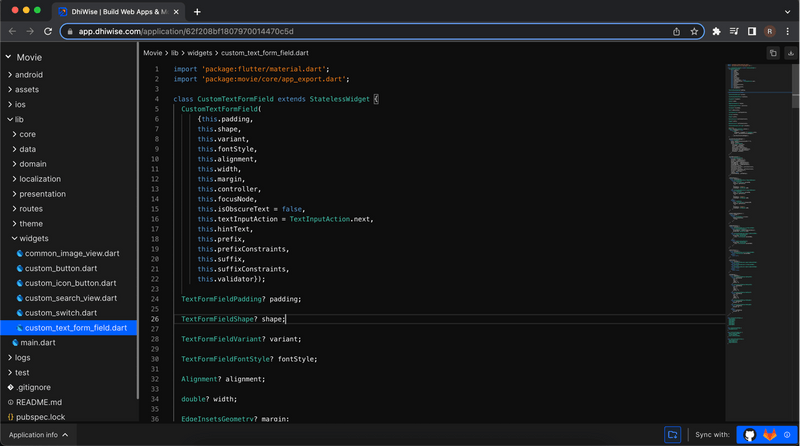The image size is (800, 446).
Task: Open custom_button.dart file
Action: 60,268
